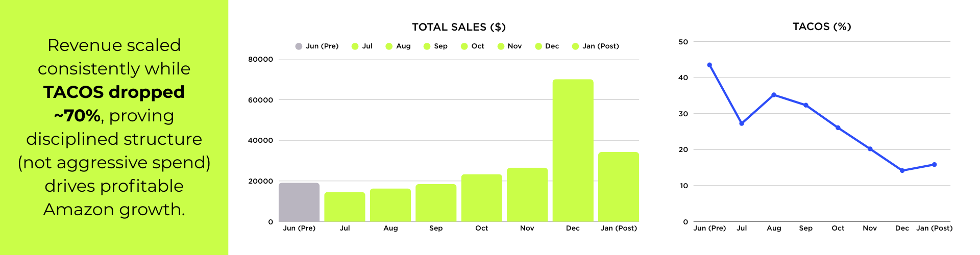
Task: Click the Jan (Post) sales bar
Action: [x=618, y=187]
